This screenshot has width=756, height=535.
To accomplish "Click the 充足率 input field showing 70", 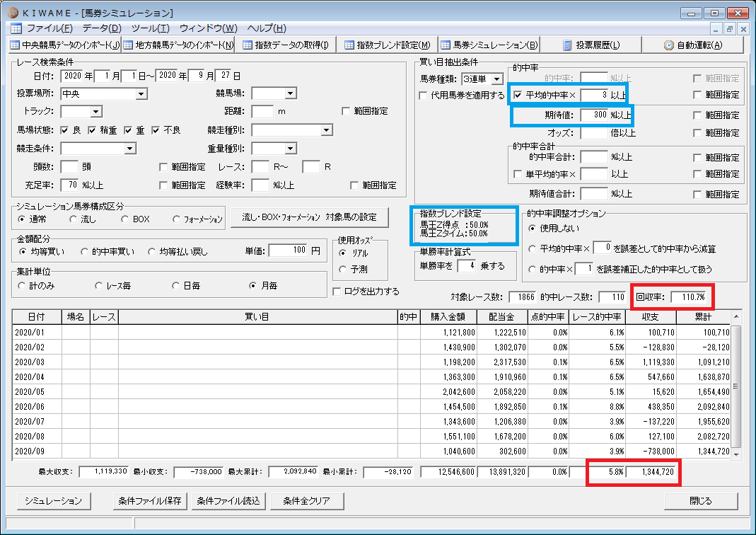I will coord(69,185).
